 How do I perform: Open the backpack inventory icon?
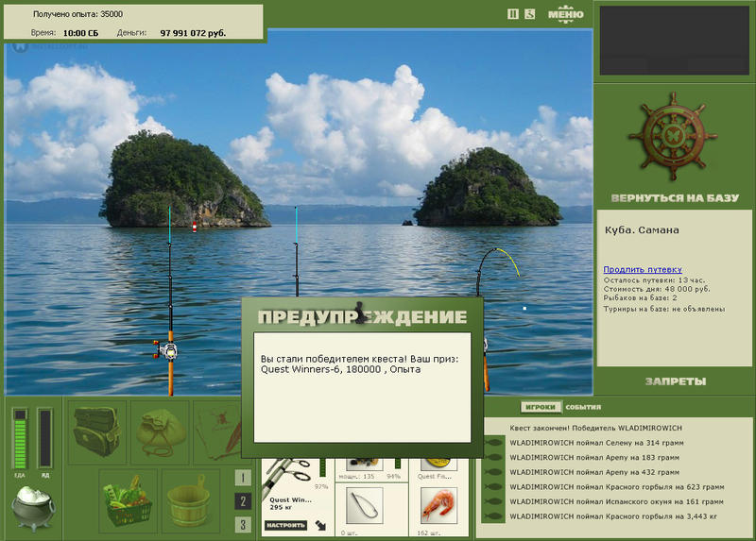(x=97, y=432)
